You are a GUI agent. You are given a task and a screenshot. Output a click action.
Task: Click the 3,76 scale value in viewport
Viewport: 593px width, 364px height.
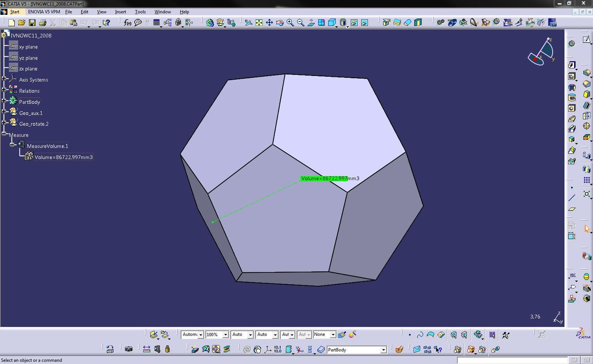point(535,317)
